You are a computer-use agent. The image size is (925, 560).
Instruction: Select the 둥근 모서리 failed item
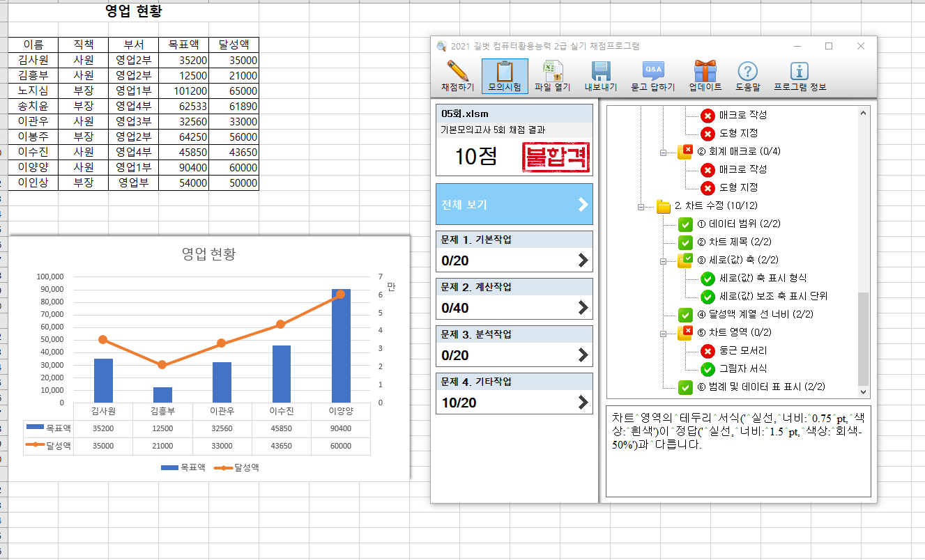pos(742,350)
